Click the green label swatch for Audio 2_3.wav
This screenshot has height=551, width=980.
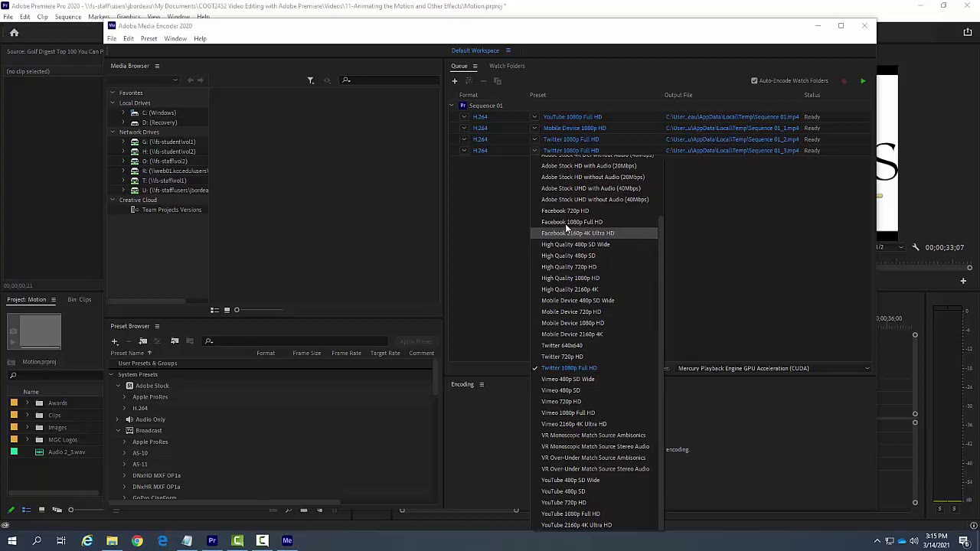coord(14,452)
